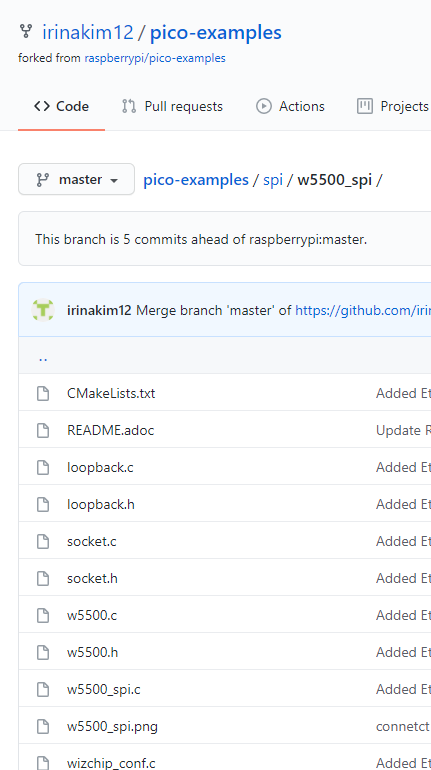The width and height of the screenshot is (431, 770).
Task: Open the commit message for CMakeLists.txt row
Action: pyautogui.click(x=403, y=393)
